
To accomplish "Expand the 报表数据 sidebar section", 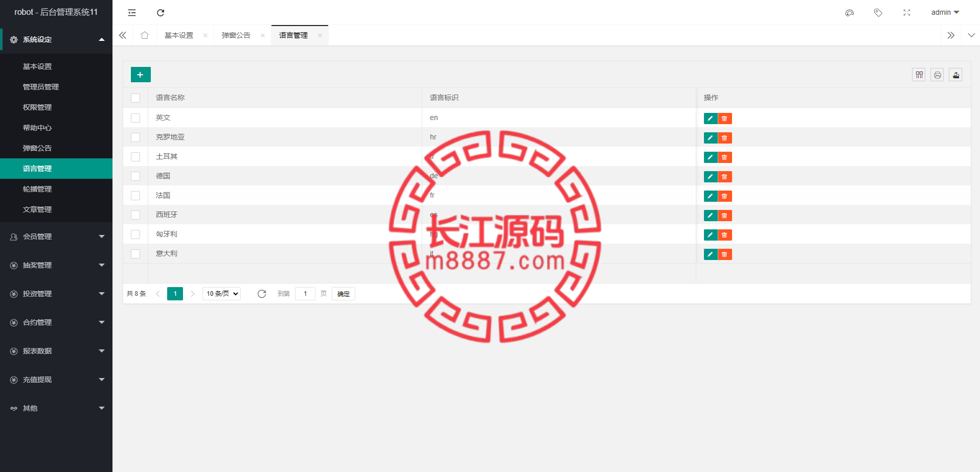I will (x=56, y=351).
